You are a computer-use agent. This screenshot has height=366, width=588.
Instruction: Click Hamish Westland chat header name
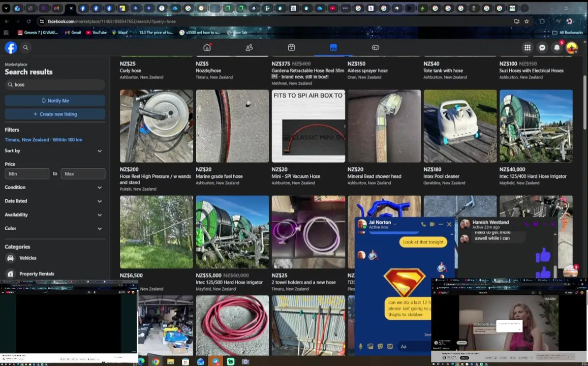[x=490, y=222]
